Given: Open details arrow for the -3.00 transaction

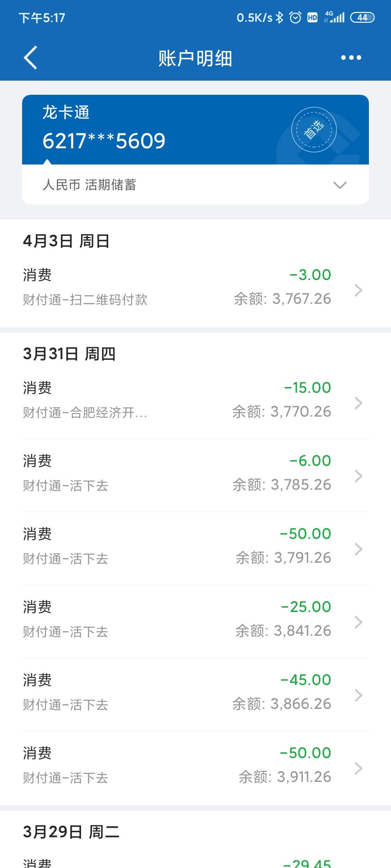Looking at the screenshot, I should tap(358, 290).
